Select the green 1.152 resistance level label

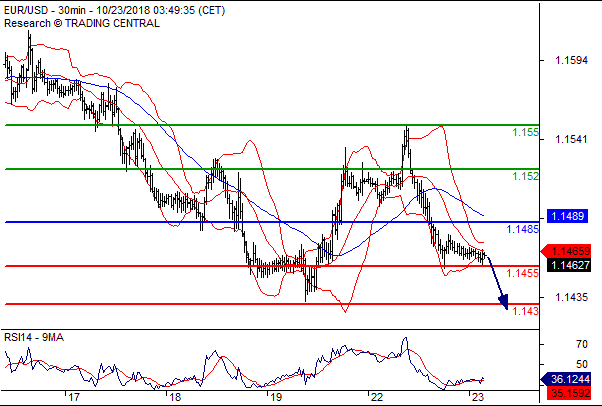click(x=526, y=176)
